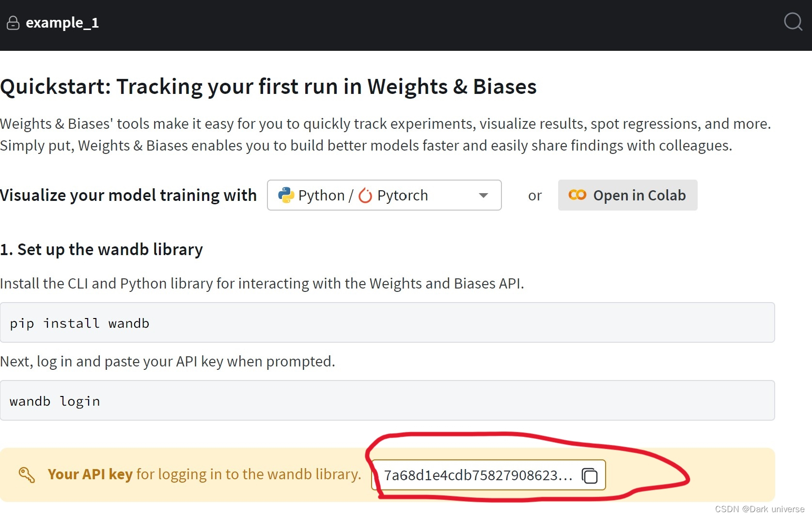Copy the API key with the copy icon
Screen dimensions: 812x517
(590, 476)
